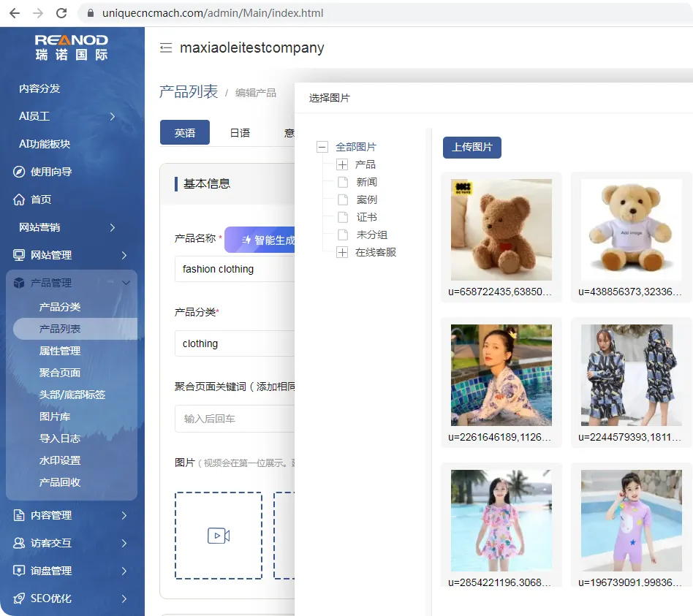Expand the 网站营销 sidebar menu
693x616 pixels.
click(113, 227)
